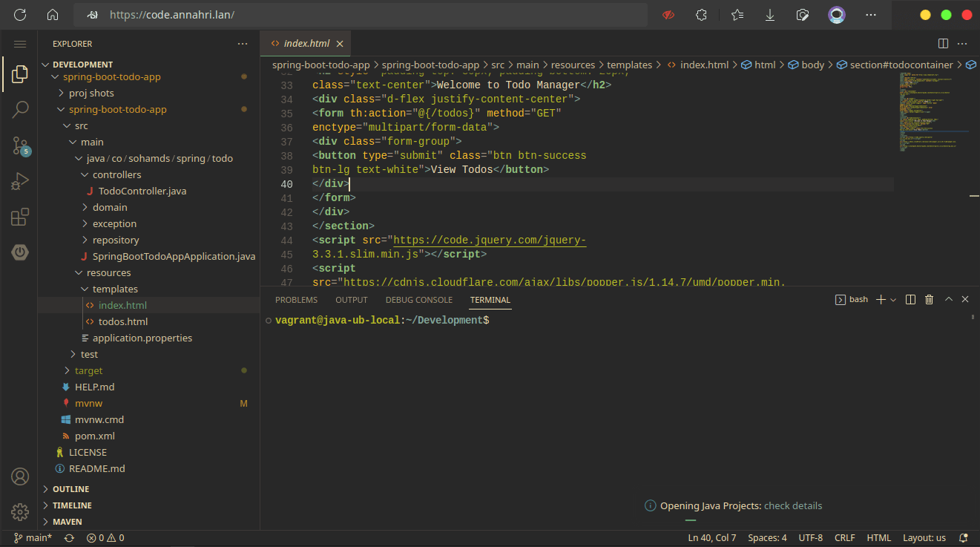The height and width of the screenshot is (547, 980).
Task: Open Source Control view with 5 changes
Action: [x=20, y=145]
